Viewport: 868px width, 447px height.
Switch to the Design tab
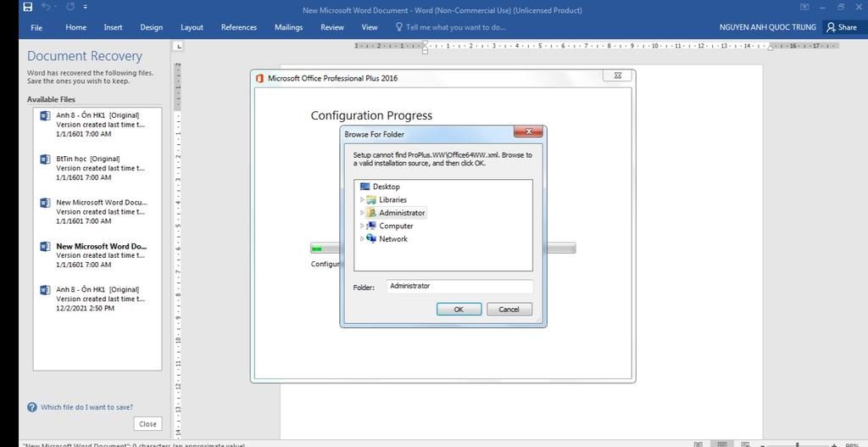151,27
